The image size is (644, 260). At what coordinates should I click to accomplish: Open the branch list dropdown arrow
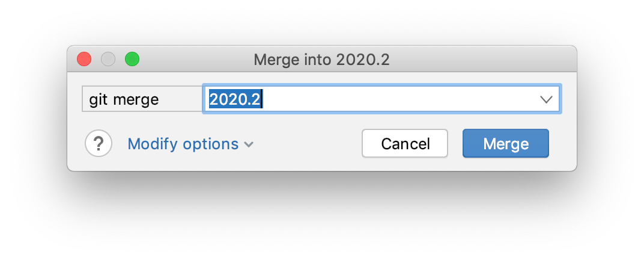pos(546,99)
